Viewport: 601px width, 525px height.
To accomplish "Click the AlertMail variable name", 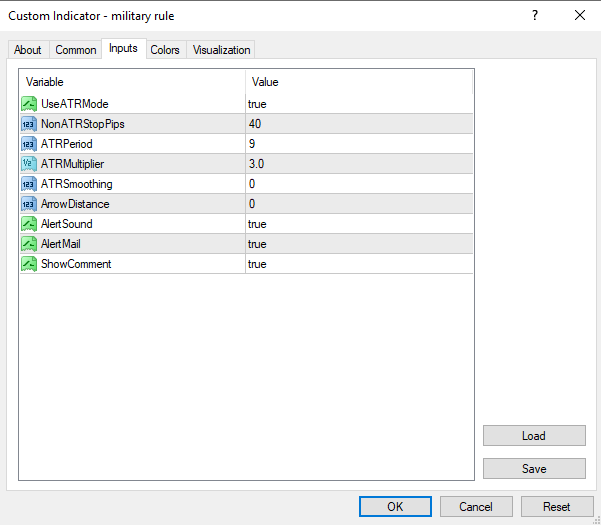I will (x=61, y=244).
